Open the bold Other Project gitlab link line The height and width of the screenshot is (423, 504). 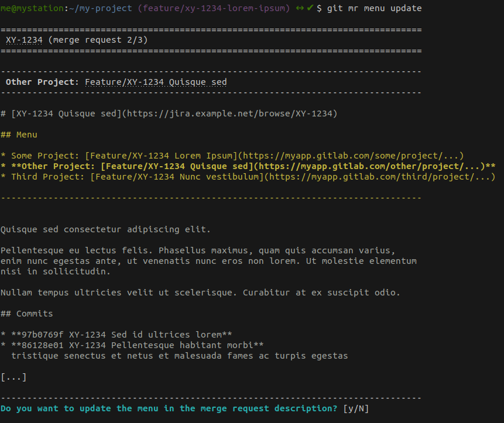tap(248, 166)
